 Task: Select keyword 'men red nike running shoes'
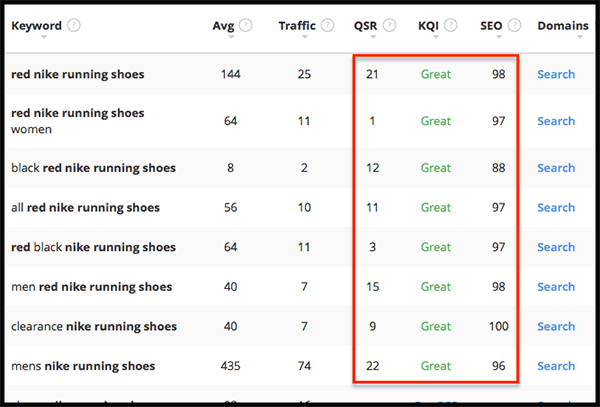(91, 287)
